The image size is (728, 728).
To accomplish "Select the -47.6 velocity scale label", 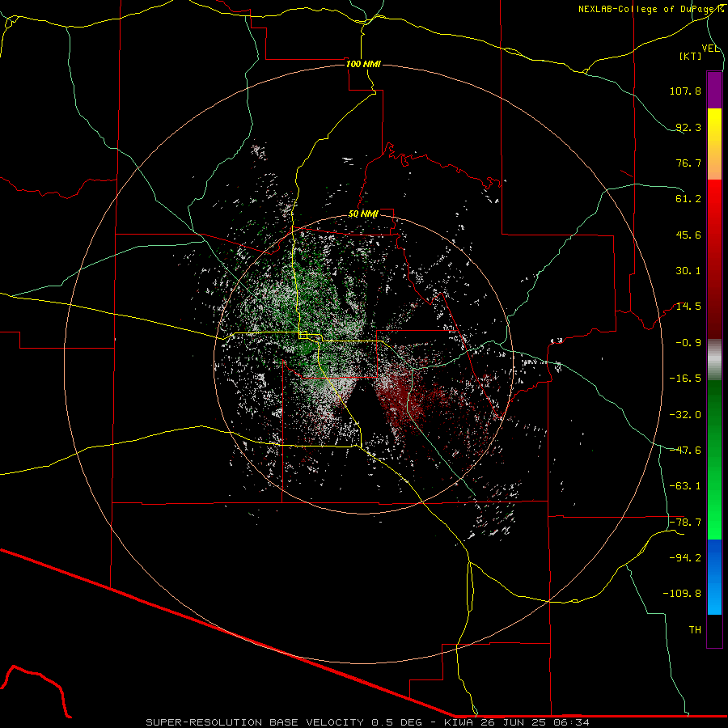I will (x=685, y=451).
